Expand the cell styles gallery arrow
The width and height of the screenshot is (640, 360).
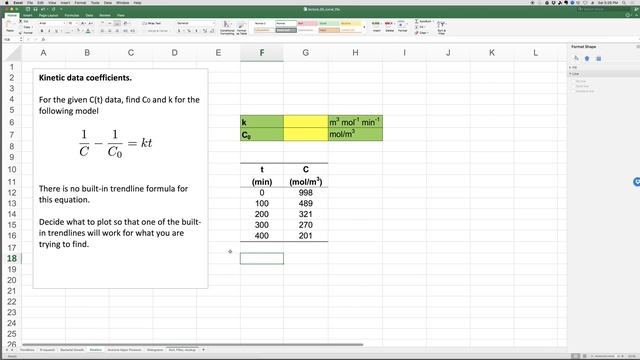(x=364, y=27)
